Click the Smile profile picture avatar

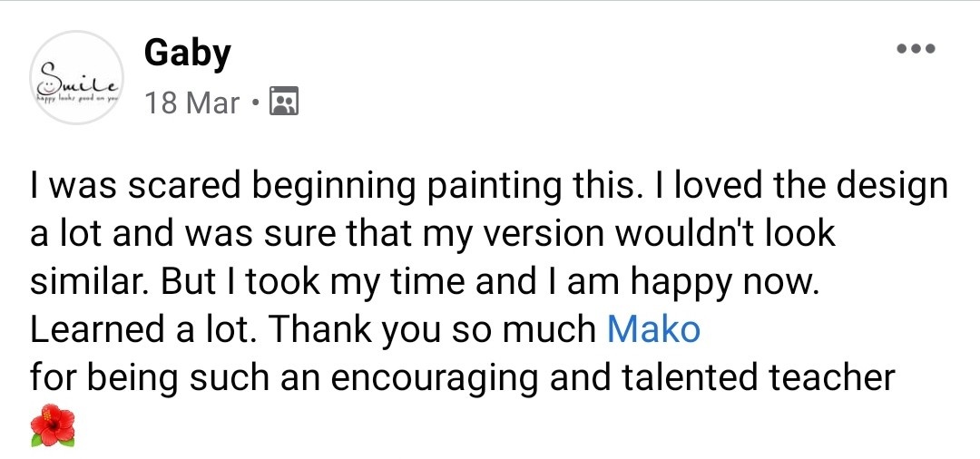76,77
